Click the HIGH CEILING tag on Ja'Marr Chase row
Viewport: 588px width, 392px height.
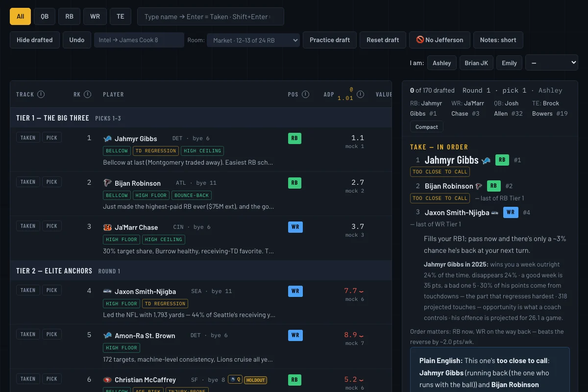[164, 240]
